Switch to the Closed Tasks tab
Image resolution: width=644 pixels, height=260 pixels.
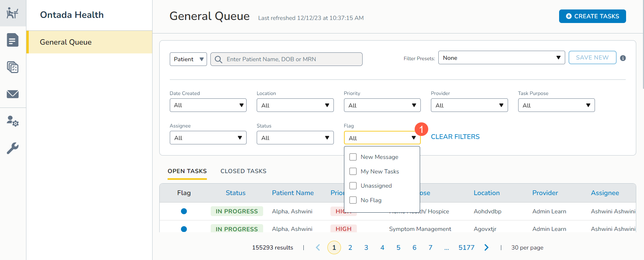click(243, 171)
